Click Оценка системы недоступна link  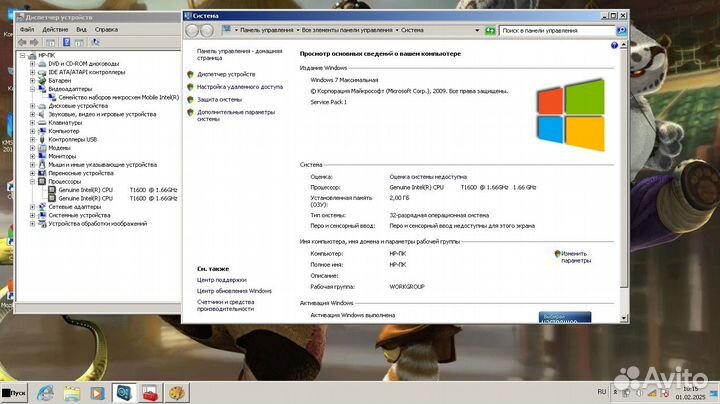(x=428, y=177)
